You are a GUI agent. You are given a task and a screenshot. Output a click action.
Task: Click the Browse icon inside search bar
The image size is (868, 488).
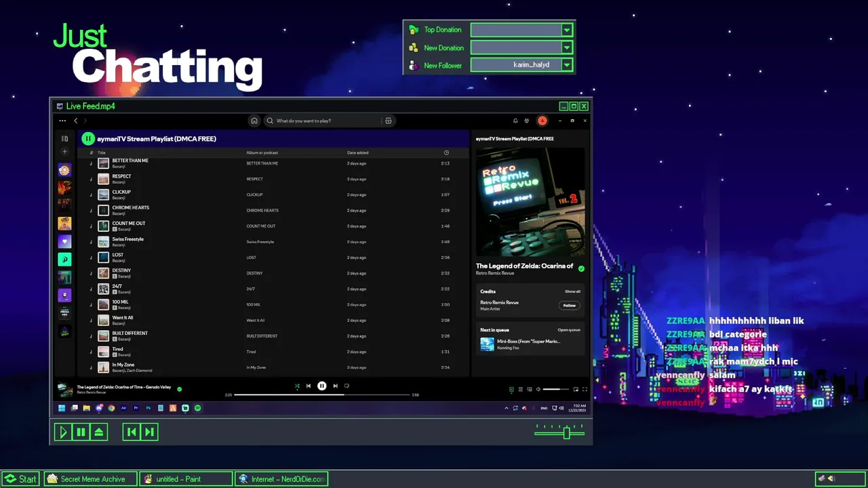389,121
